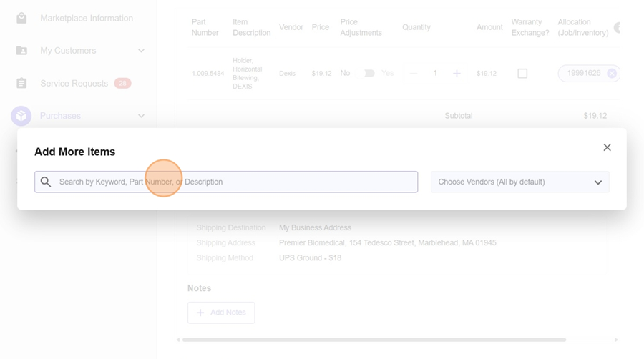The height and width of the screenshot is (359, 644).
Task: Click the search magnifier icon
Action: (46, 182)
